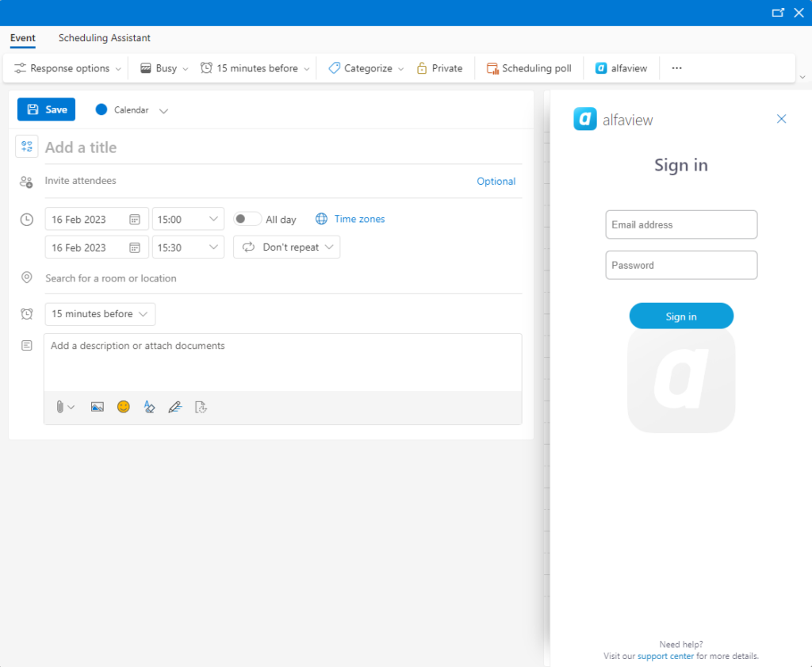Expand the Response options menu
This screenshot has width=812, height=667.
point(66,68)
